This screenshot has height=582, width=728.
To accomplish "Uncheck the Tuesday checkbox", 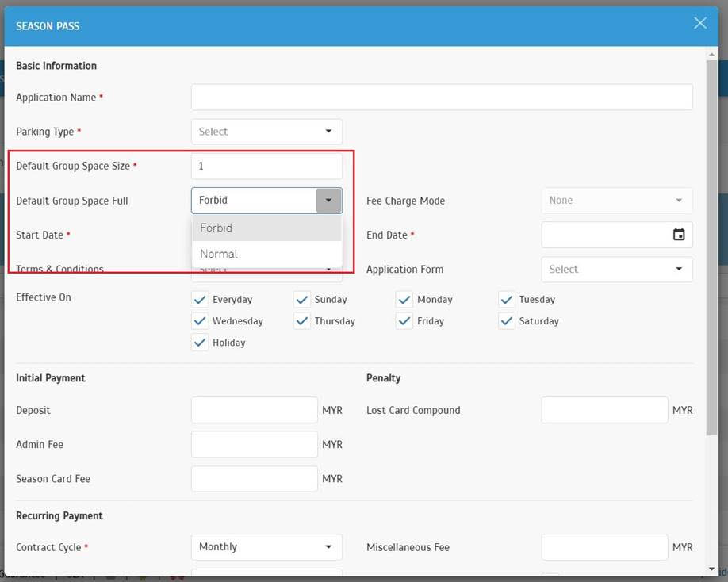I will coord(507,300).
